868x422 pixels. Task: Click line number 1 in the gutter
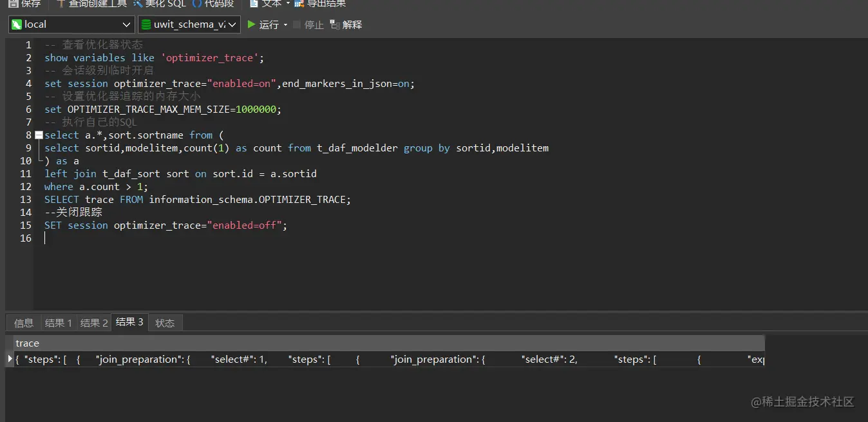tap(28, 45)
